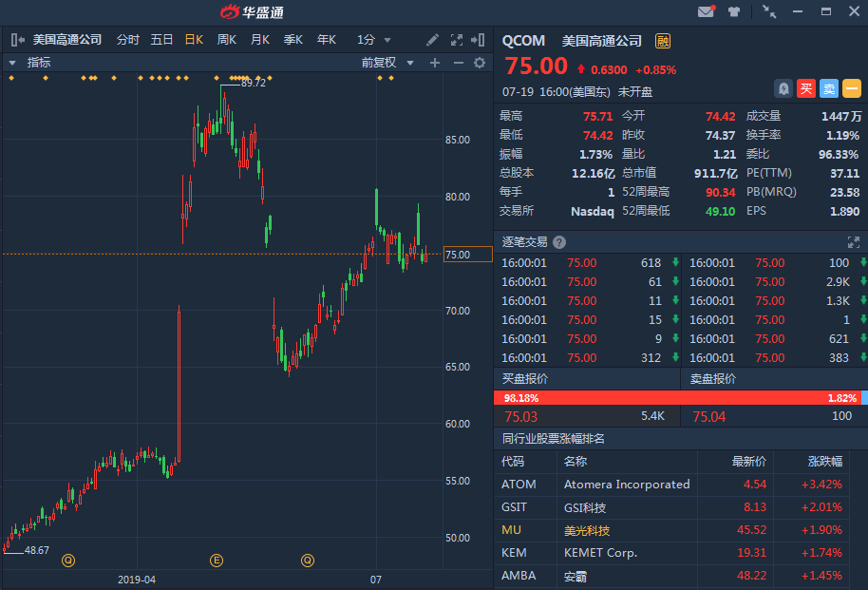Open AMBA 安霸 stock row
The image size is (868, 590).
pos(672,576)
